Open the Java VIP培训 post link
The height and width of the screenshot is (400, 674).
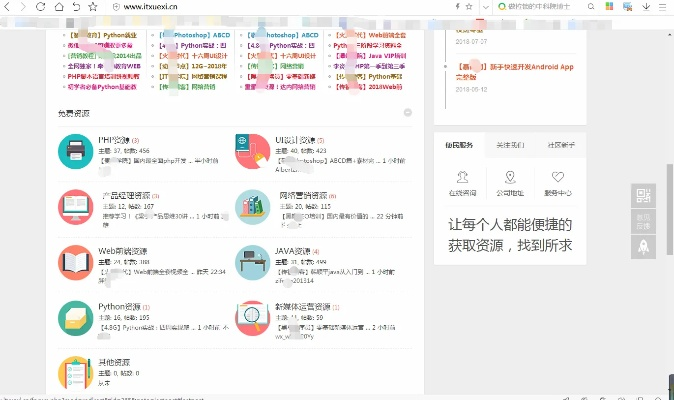click(371, 56)
